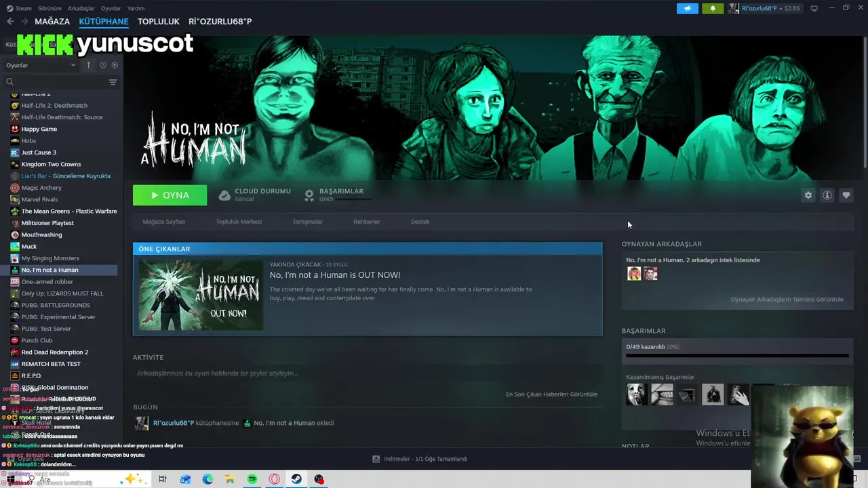
Task: Open Mağaza Sayfası link
Action: click(x=163, y=222)
